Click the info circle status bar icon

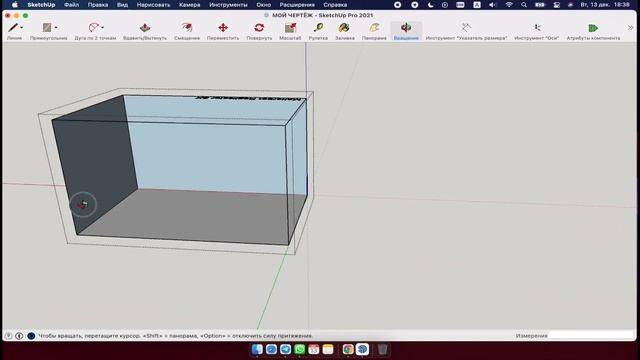point(19,336)
